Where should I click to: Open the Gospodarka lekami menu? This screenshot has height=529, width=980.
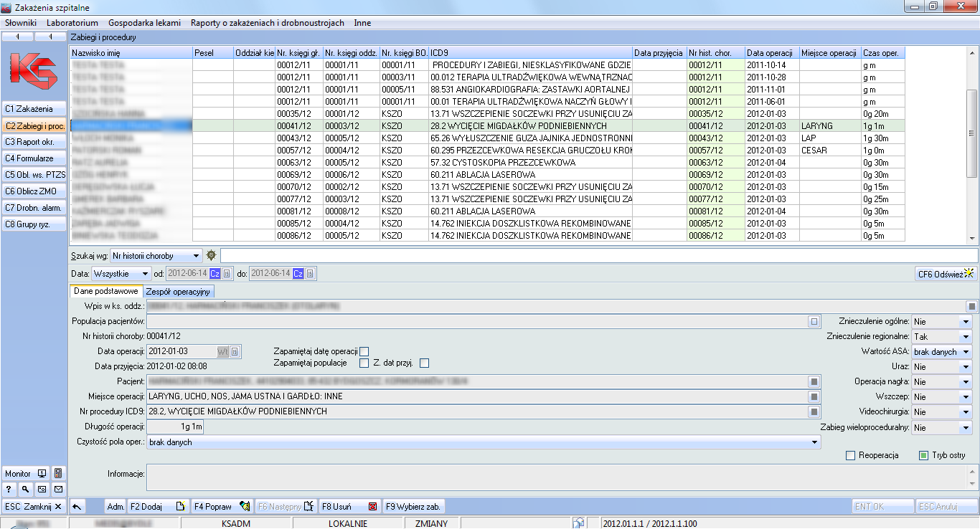[x=144, y=23]
